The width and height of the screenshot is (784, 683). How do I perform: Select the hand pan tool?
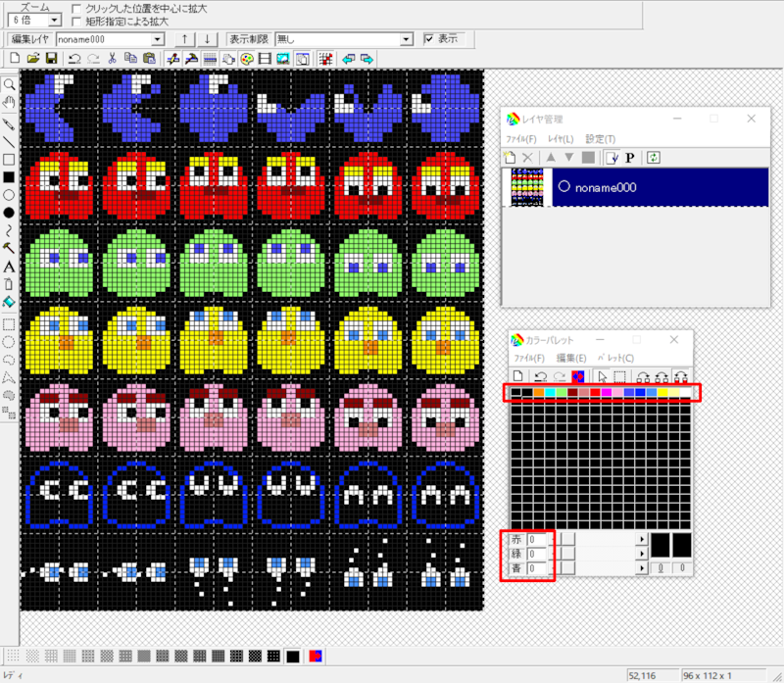(9, 103)
